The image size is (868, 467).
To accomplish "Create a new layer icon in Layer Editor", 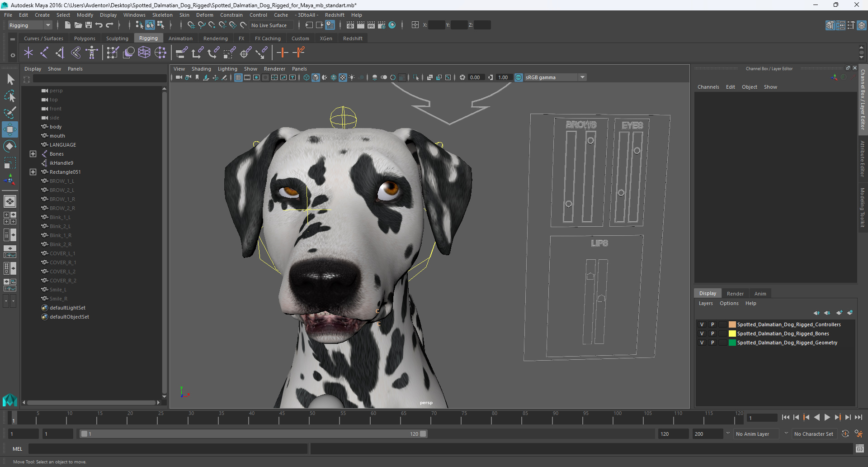I will click(839, 313).
